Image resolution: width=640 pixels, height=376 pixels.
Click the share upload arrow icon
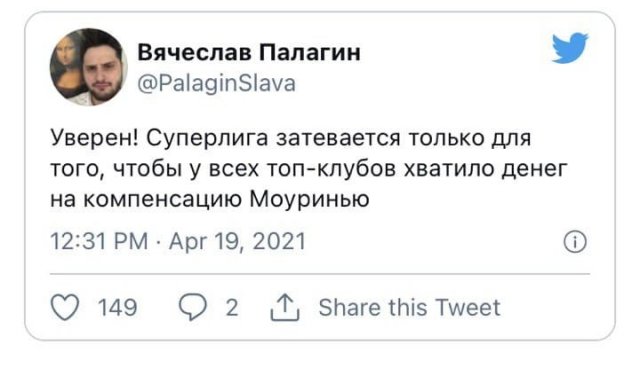pyautogui.click(x=285, y=307)
